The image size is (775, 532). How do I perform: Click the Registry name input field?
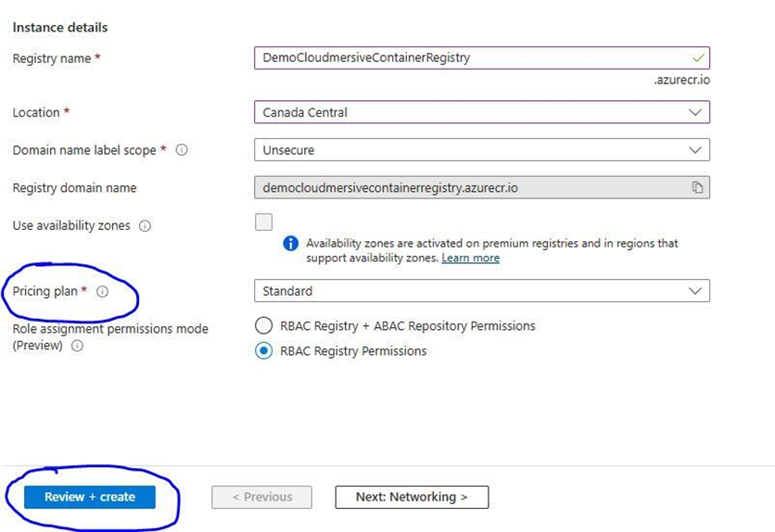tap(482, 57)
